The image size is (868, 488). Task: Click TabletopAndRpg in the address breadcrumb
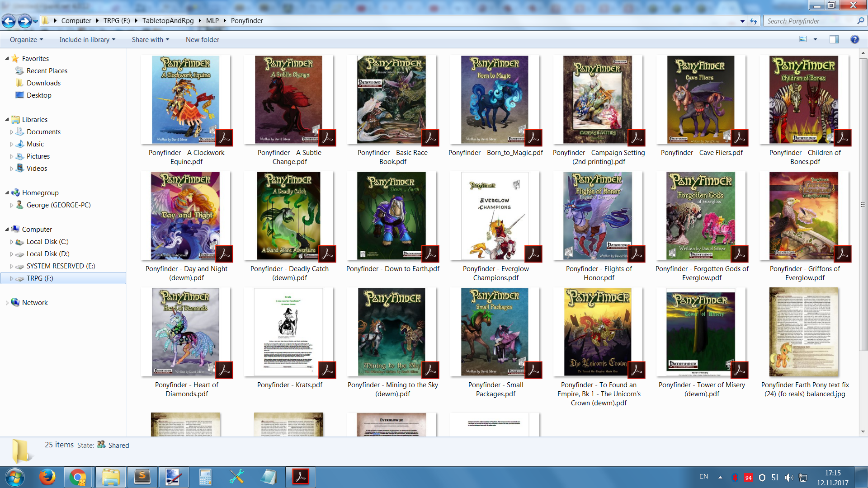(x=168, y=21)
